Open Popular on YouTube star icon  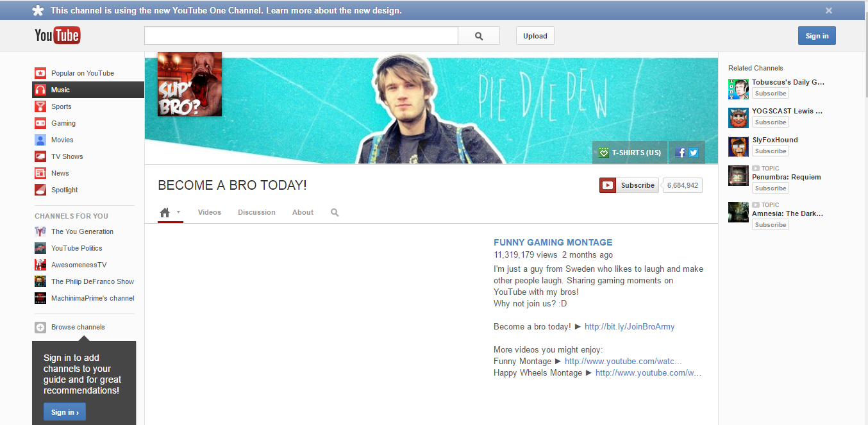click(40, 73)
